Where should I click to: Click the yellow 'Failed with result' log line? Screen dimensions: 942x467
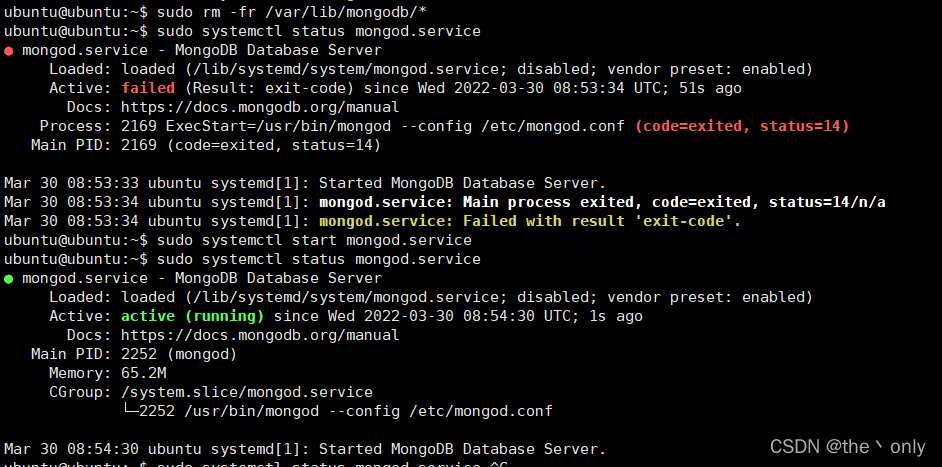tap(530, 221)
